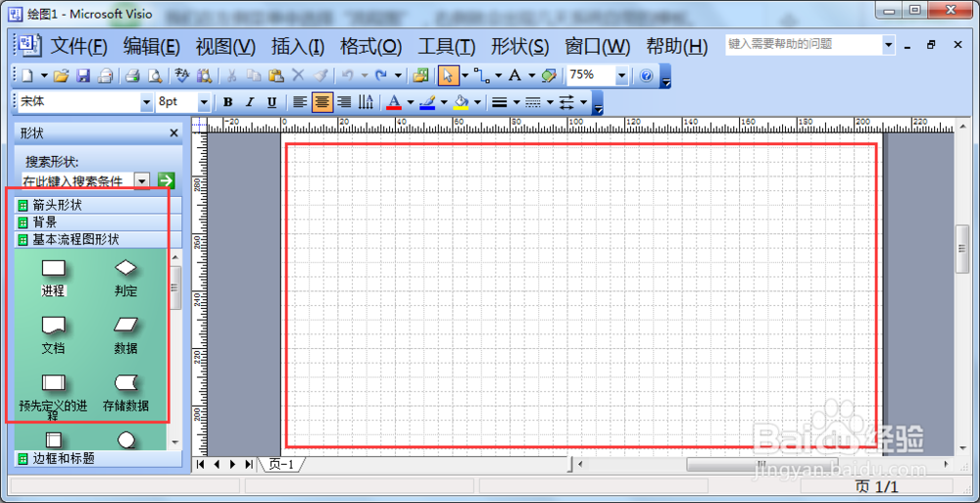The image size is (980, 503).
Task: Open the font color dropdown arrow
Action: (411, 102)
